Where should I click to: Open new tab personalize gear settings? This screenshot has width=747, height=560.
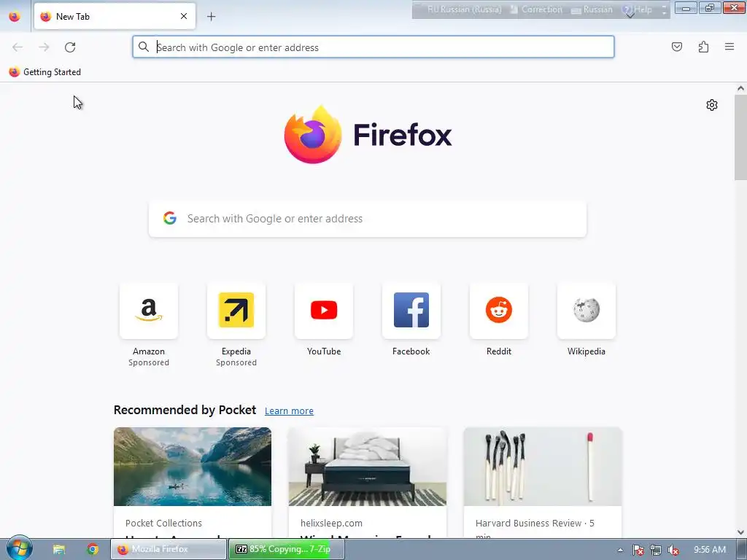(x=712, y=105)
